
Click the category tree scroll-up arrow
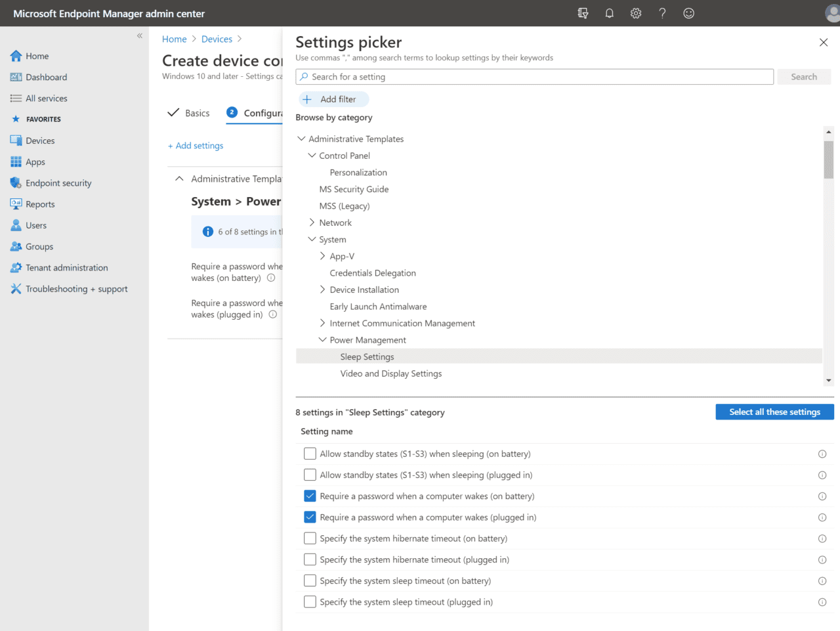[x=829, y=132]
